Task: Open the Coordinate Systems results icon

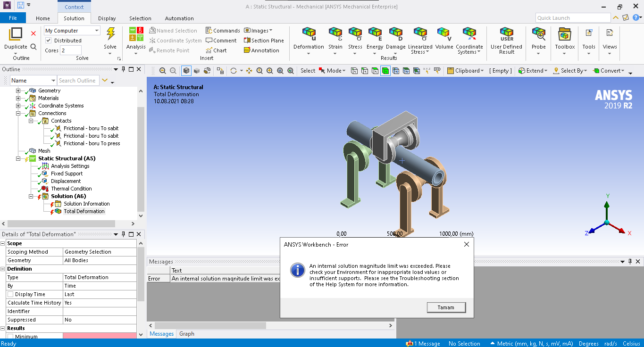Action: click(x=469, y=34)
